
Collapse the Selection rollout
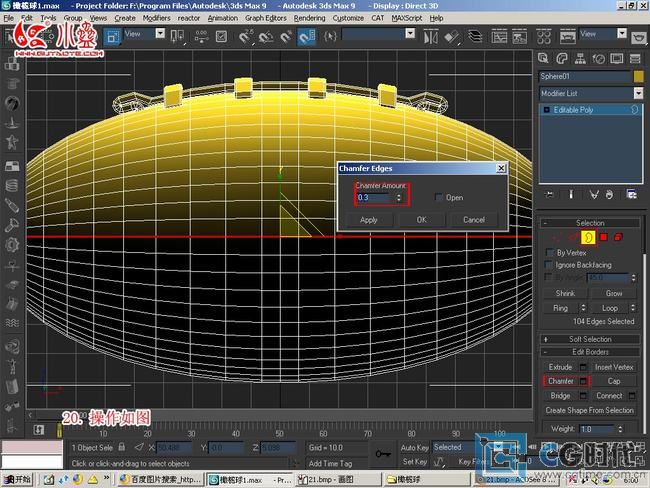point(589,223)
